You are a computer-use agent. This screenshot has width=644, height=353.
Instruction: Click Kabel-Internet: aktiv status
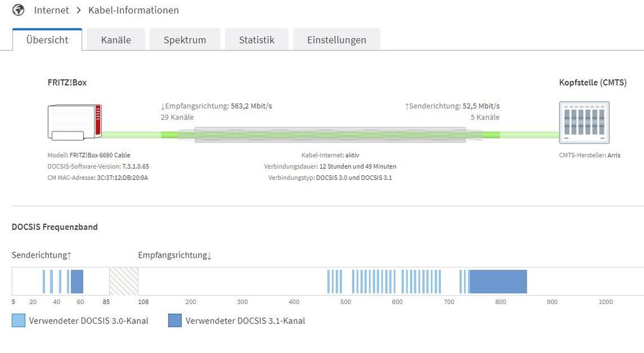(x=330, y=155)
